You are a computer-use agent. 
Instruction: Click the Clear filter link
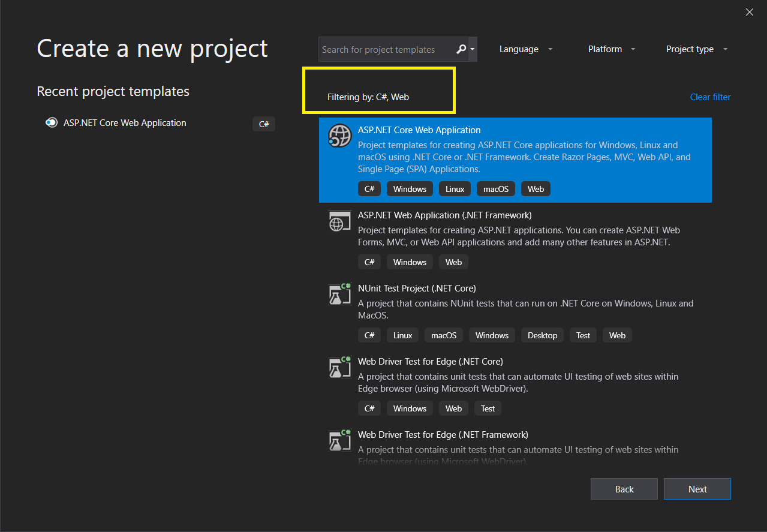click(x=710, y=97)
